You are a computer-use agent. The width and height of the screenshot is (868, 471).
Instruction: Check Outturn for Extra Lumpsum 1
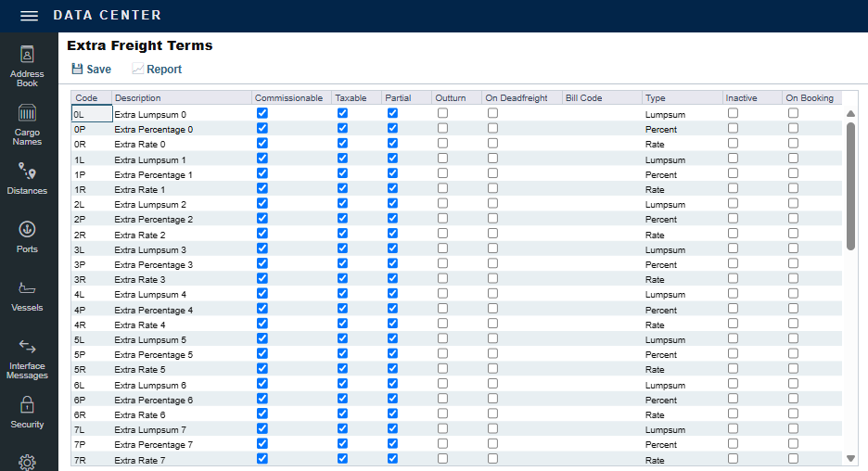442,159
